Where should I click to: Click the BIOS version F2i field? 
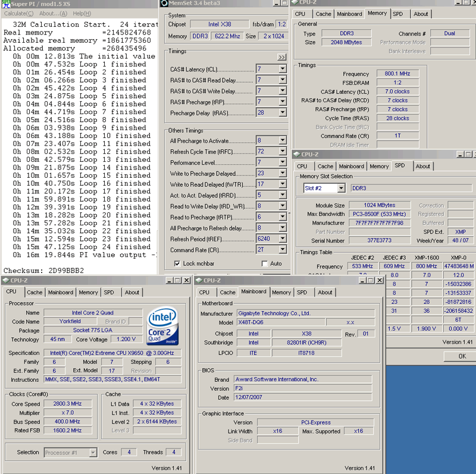coord(303,388)
